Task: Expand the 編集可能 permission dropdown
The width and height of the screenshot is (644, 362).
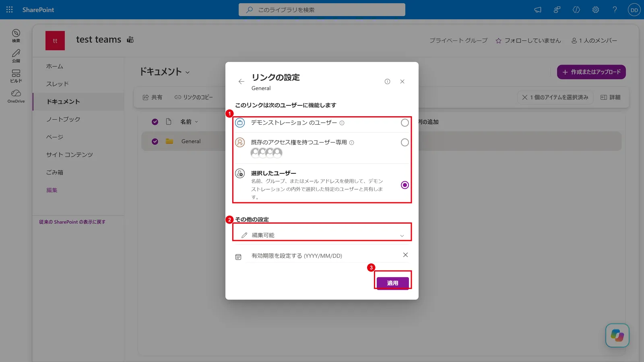Action: (322, 235)
